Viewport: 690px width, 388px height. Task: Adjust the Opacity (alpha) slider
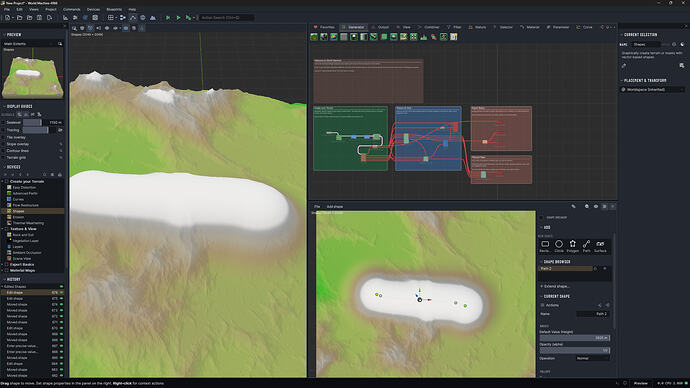click(x=575, y=350)
